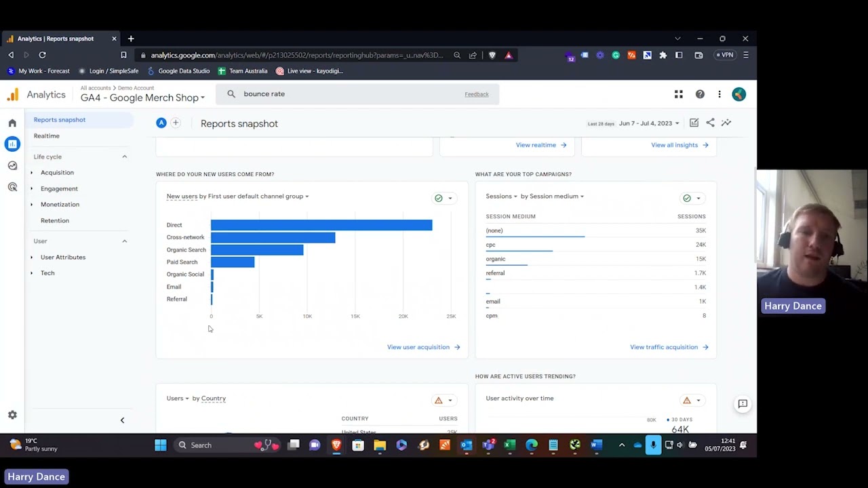This screenshot has height=488, width=868.
Task: Toggle the taskbar microphone icon
Action: pyautogui.click(x=653, y=445)
